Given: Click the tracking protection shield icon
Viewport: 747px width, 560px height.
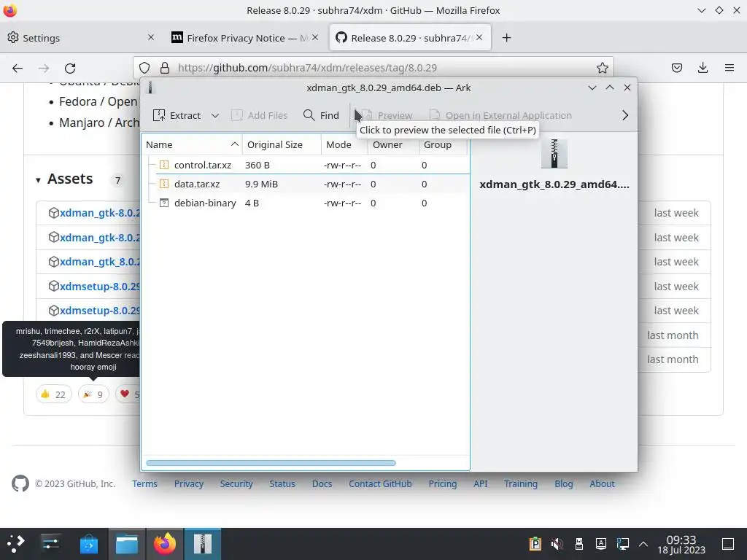Looking at the screenshot, I should [144, 68].
